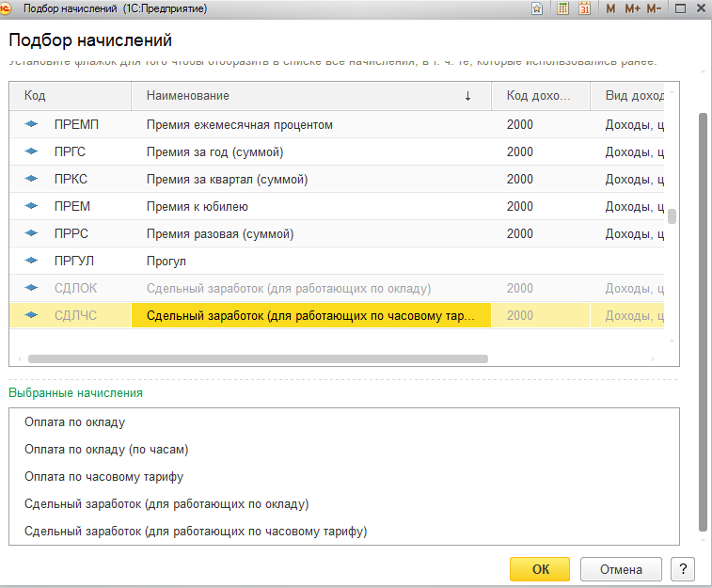Open the calendar icon in title bar
Image resolution: width=712 pixels, height=588 pixels.
tap(584, 8)
